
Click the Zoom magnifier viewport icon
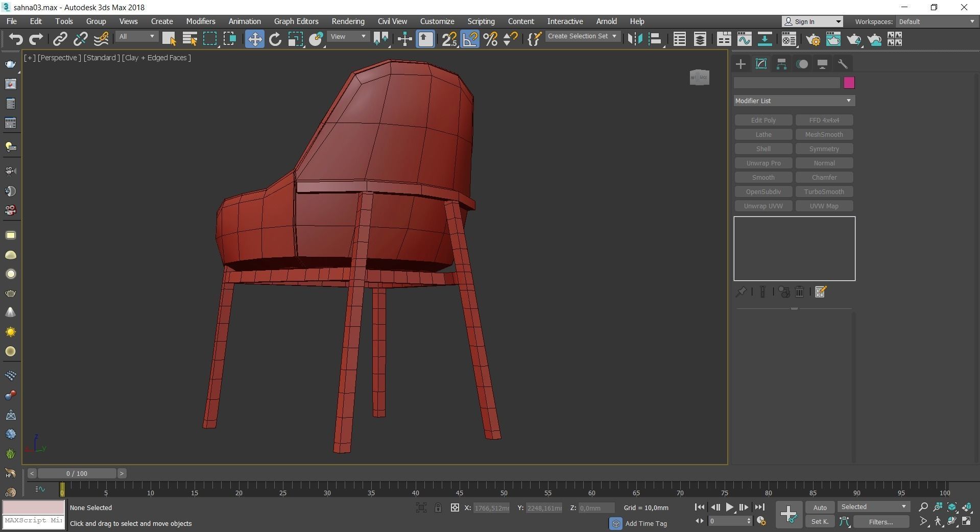tap(923, 507)
